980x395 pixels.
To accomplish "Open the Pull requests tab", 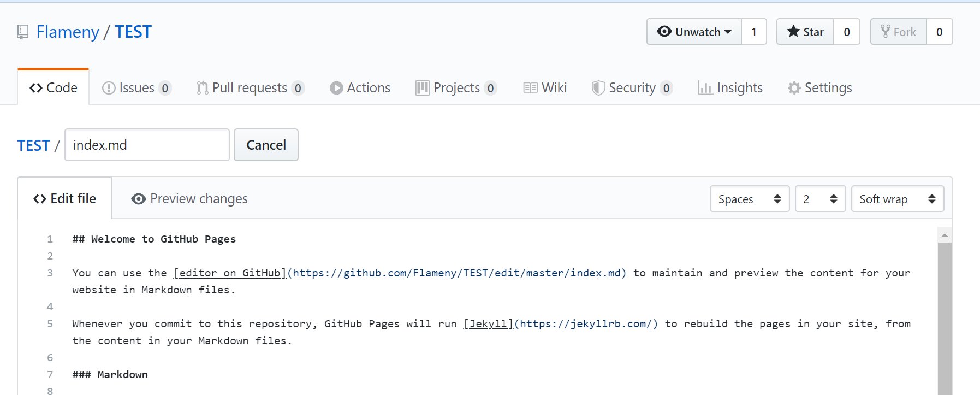I will coord(251,87).
